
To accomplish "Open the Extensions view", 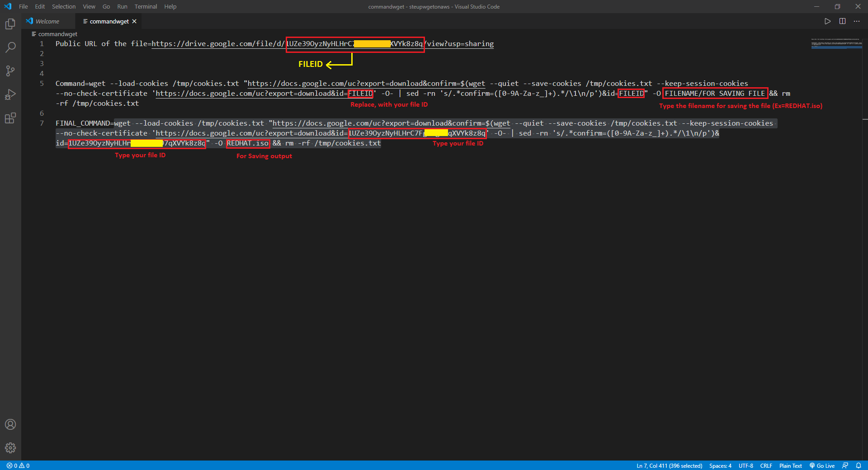I will click(10, 118).
